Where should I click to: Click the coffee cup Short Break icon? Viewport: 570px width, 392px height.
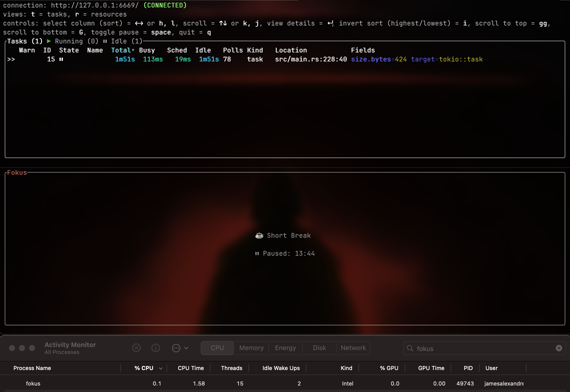pyautogui.click(x=259, y=235)
